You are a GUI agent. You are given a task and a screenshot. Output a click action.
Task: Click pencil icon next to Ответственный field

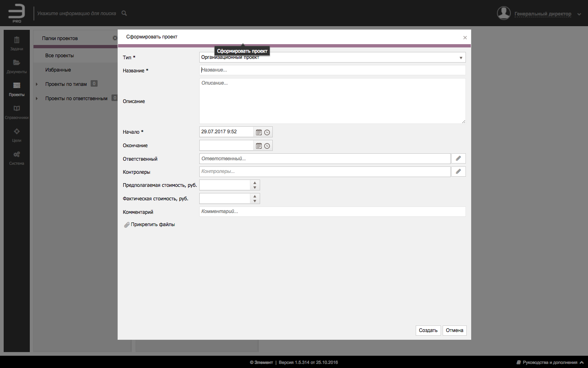tap(458, 159)
